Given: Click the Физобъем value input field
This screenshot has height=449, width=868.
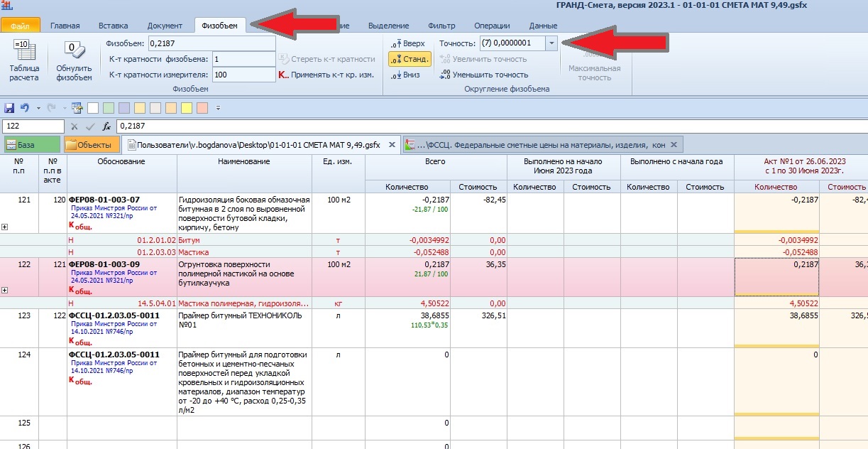Looking at the screenshot, I should pos(211,43).
